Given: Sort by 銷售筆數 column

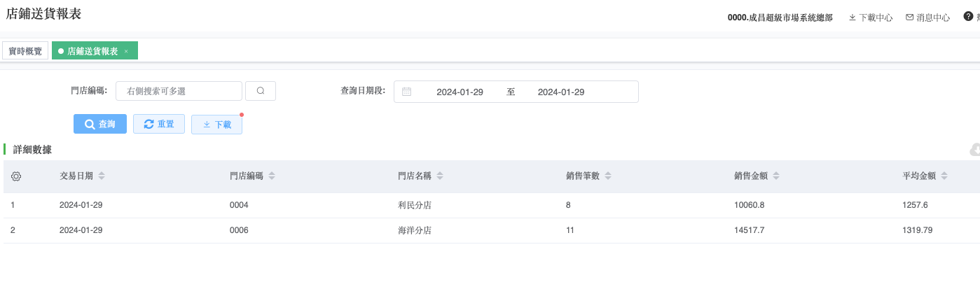Looking at the screenshot, I should coord(608,176).
